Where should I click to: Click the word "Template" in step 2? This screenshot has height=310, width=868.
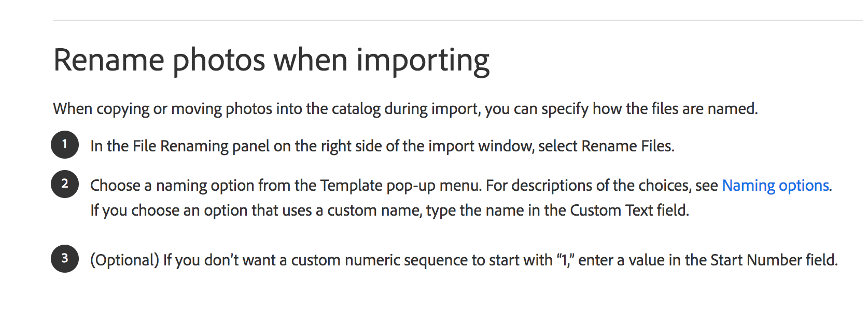pyautogui.click(x=351, y=186)
